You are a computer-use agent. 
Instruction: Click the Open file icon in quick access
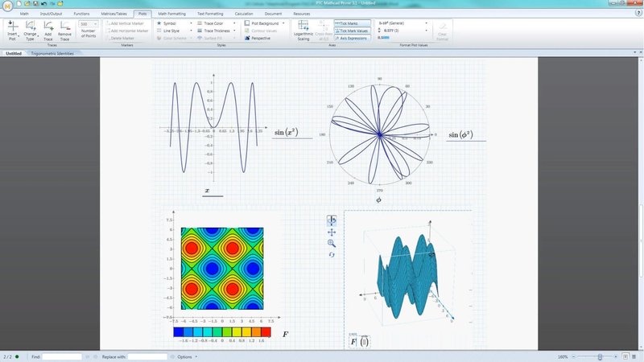(27, 3)
